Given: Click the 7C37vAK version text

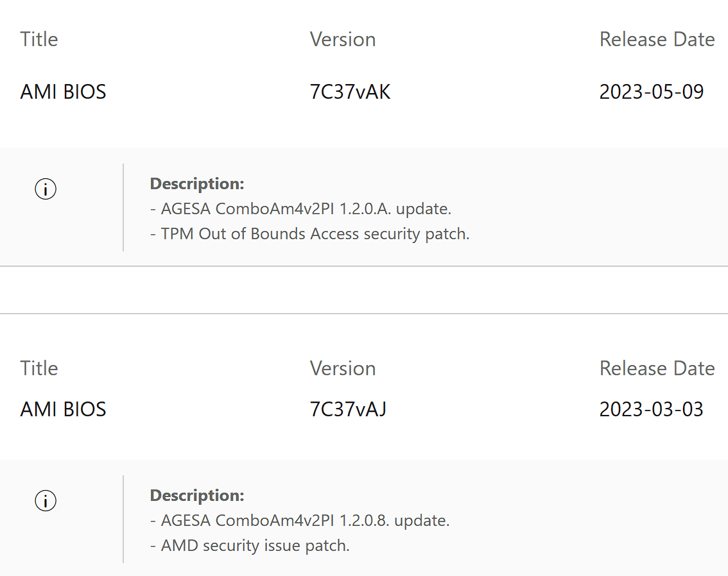Looking at the screenshot, I should pos(350,92).
